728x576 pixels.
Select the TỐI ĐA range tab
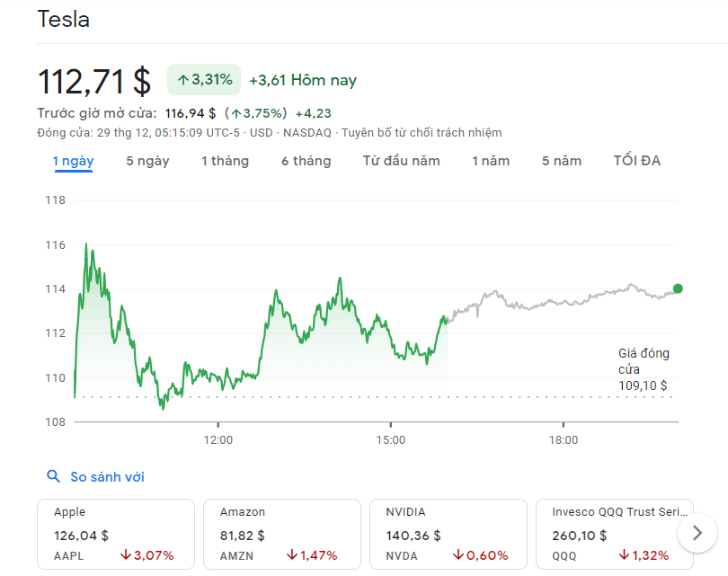pyautogui.click(x=637, y=161)
